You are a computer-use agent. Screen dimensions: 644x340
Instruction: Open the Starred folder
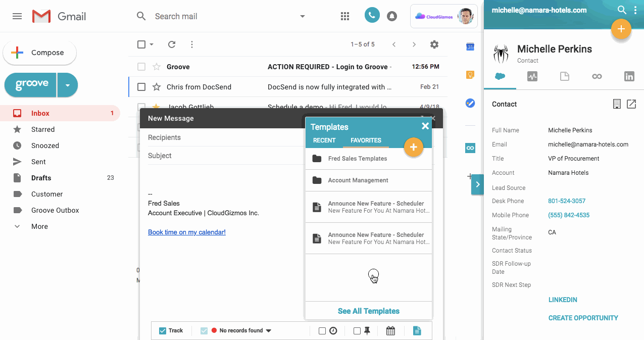click(x=61, y=129)
